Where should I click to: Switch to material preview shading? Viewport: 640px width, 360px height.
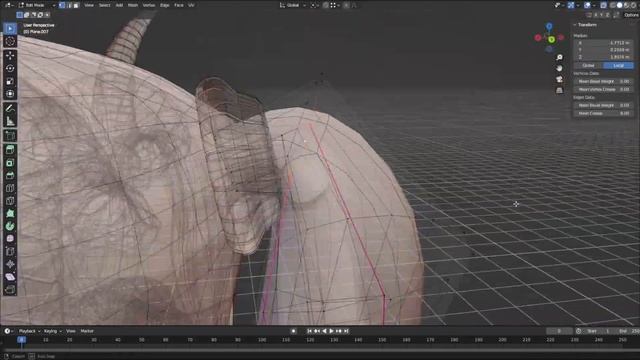coord(626,5)
